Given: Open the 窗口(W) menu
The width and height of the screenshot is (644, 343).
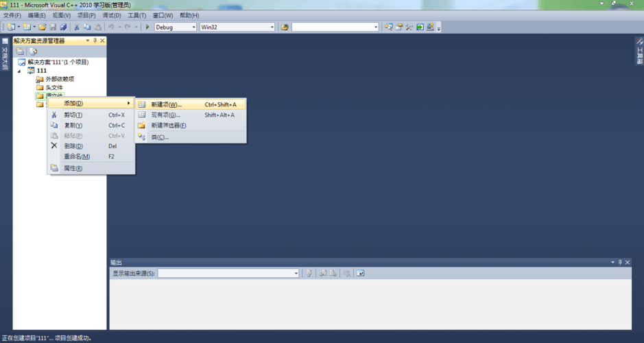Looking at the screenshot, I should click(163, 15).
